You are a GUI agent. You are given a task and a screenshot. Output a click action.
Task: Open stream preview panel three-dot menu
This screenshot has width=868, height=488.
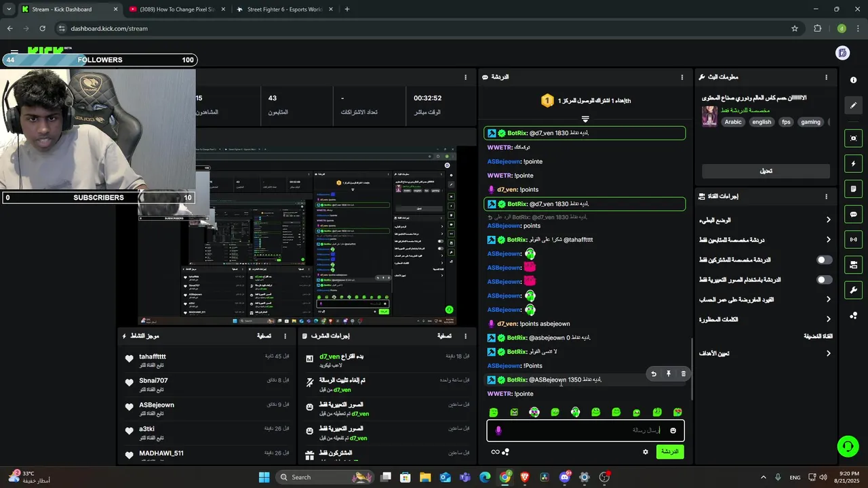pos(465,77)
